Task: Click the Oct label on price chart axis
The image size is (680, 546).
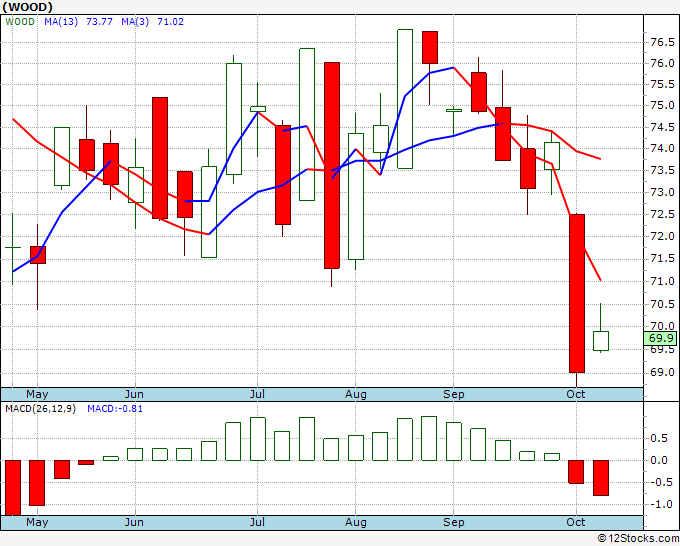Action: (x=575, y=394)
